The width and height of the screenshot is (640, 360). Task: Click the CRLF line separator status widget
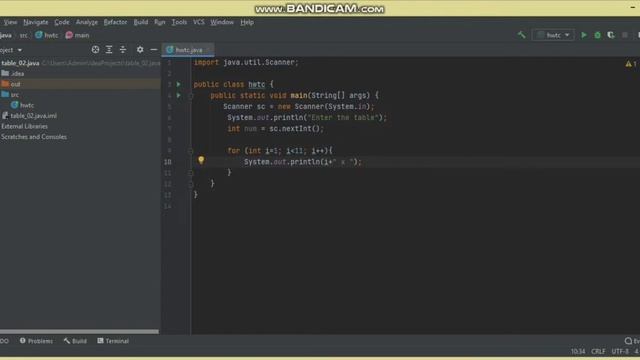(598, 351)
